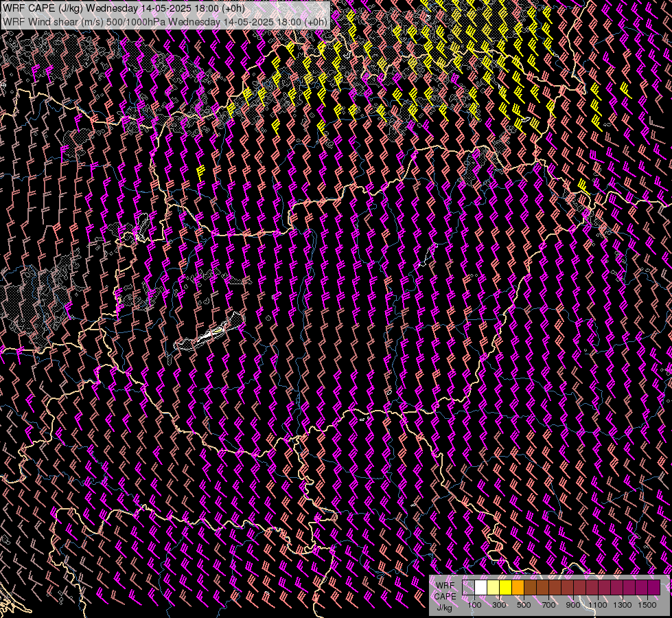The height and width of the screenshot is (618, 672).
Task: Click the 900 legend value
Action: click(573, 605)
